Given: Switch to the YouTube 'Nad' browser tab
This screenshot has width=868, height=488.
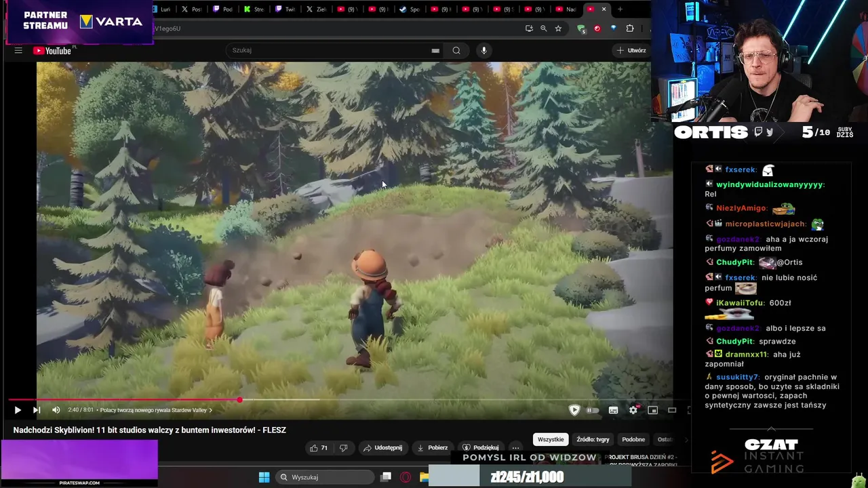Looking at the screenshot, I should pyautogui.click(x=566, y=9).
